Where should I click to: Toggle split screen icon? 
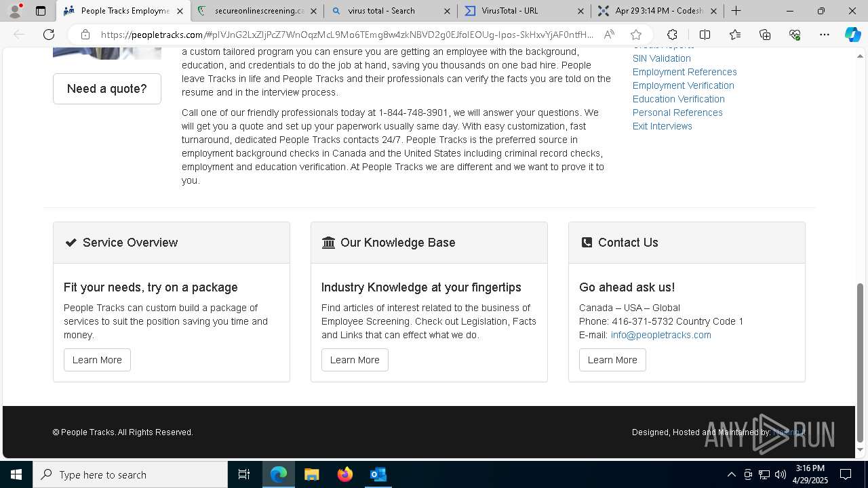[705, 35]
